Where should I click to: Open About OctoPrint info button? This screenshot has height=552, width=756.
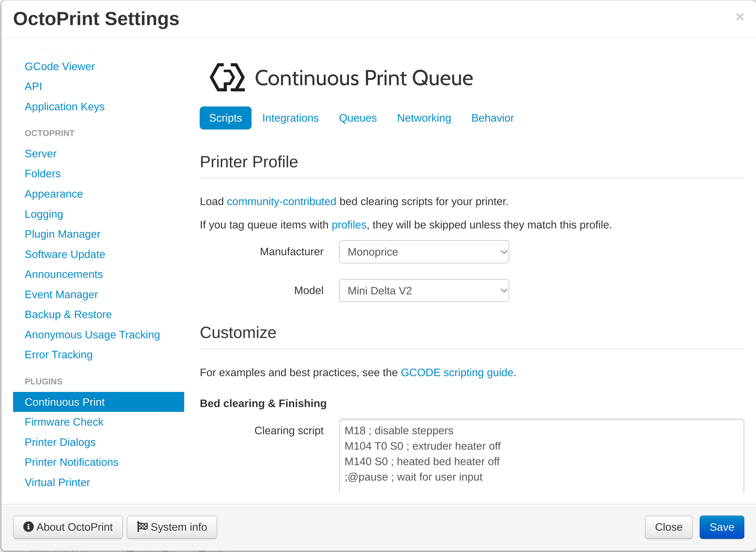(68, 527)
